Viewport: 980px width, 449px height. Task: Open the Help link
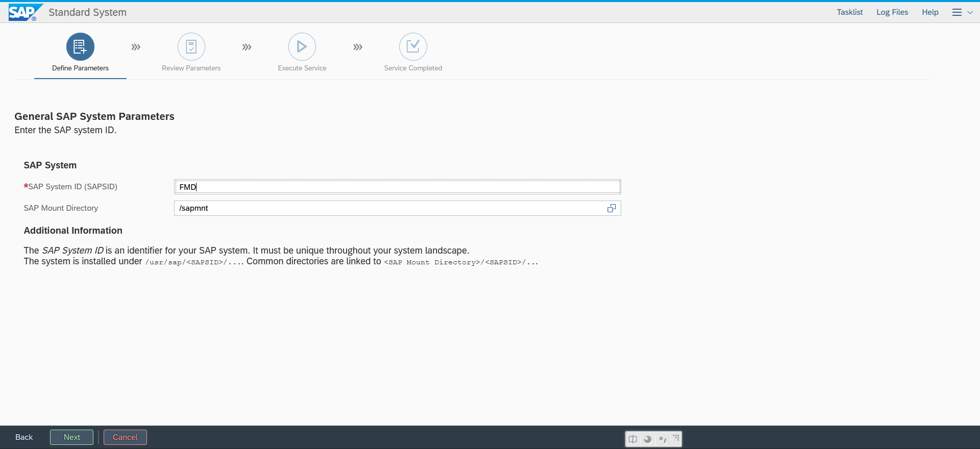tap(930, 12)
